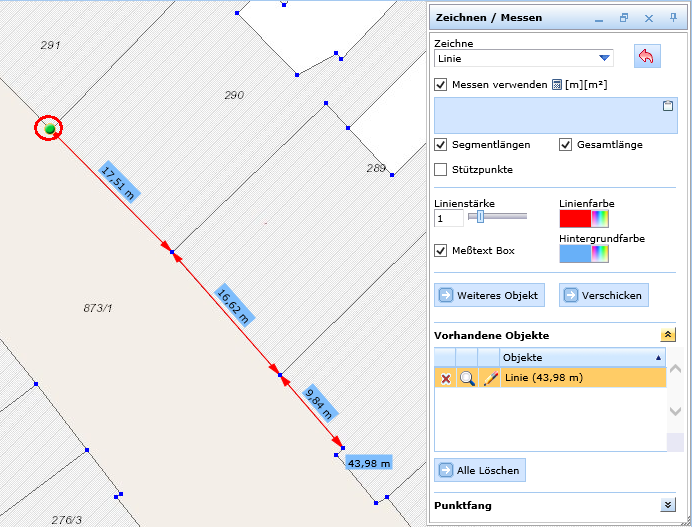Expand the Punktfang section

668,506
